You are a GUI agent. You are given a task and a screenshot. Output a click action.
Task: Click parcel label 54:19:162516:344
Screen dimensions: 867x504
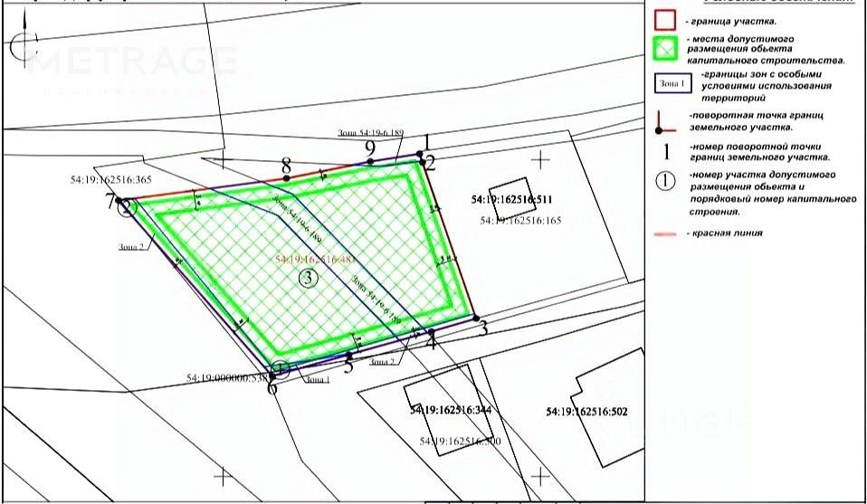(451, 411)
